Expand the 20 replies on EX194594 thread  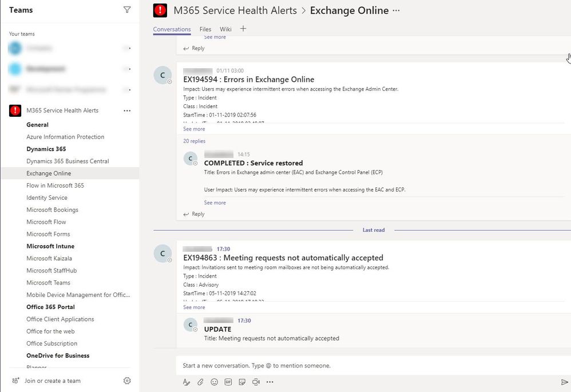click(x=194, y=141)
